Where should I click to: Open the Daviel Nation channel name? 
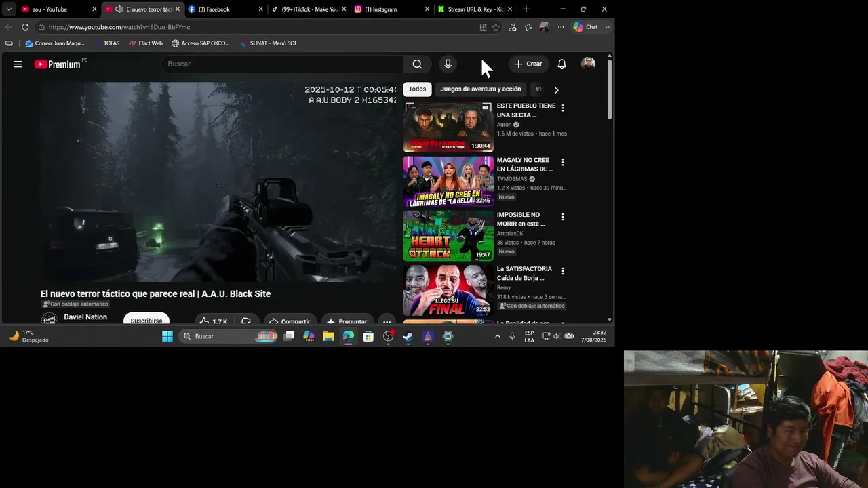[85, 317]
